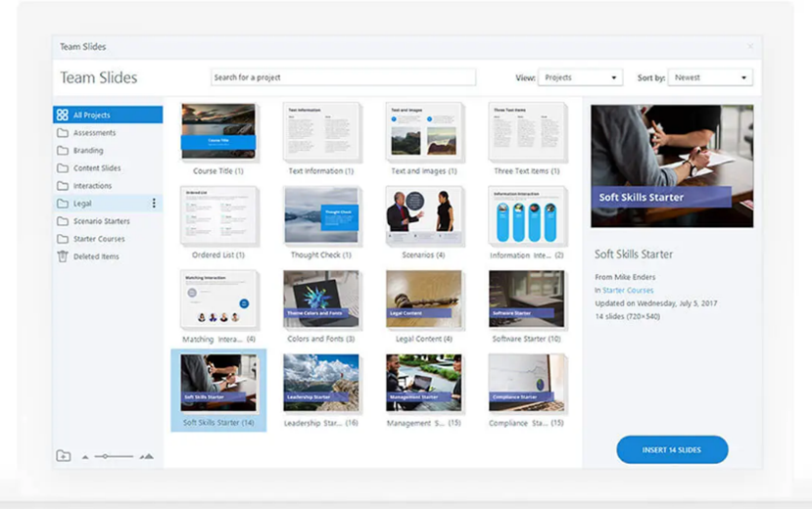This screenshot has width=812, height=509.
Task: Select the Software Starter thumbnail
Action: coord(527,299)
